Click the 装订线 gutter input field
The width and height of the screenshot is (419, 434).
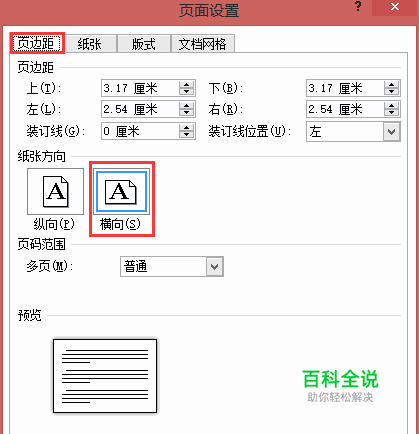140,131
